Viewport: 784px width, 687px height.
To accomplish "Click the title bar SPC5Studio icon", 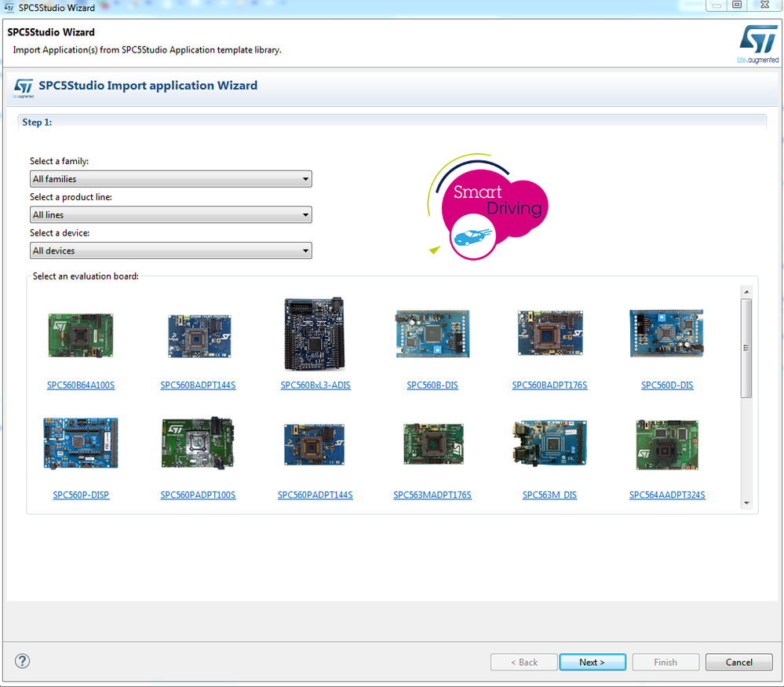I will pos(9,8).
